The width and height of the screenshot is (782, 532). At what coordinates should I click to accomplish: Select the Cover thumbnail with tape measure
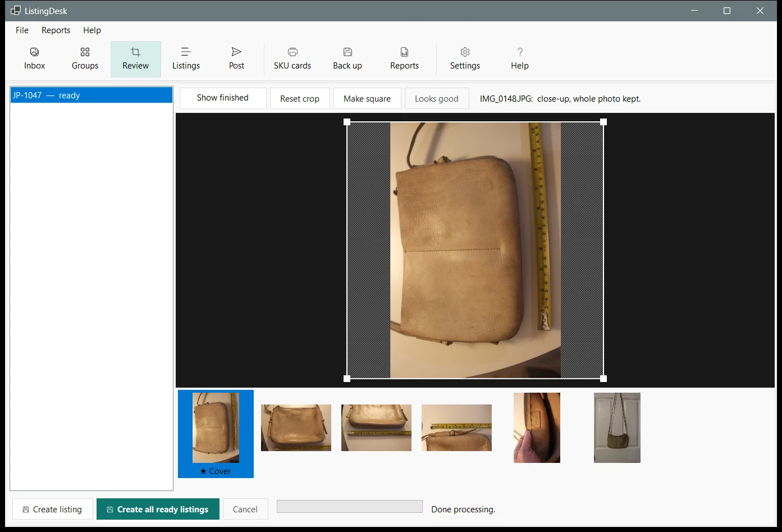tap(216, 434)
